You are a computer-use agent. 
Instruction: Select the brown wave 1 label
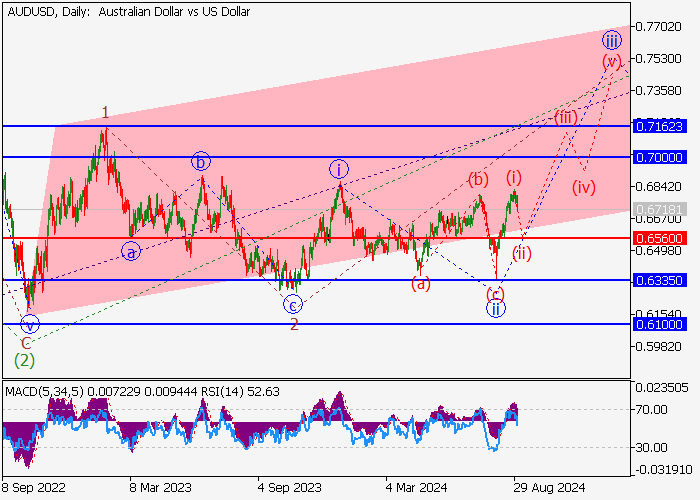[x=105, y=112]
